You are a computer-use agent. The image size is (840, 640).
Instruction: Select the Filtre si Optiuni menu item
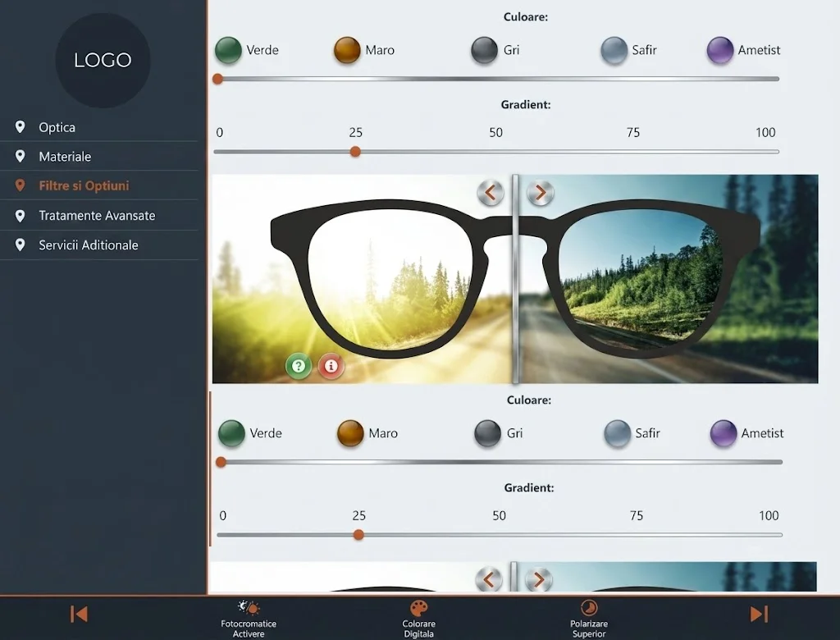pos(99,185)
